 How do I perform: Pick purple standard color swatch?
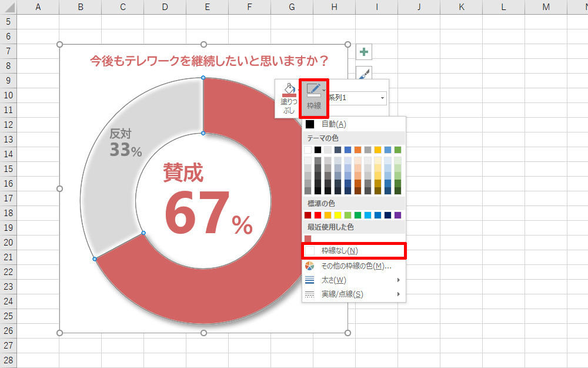tap(397, 215)
